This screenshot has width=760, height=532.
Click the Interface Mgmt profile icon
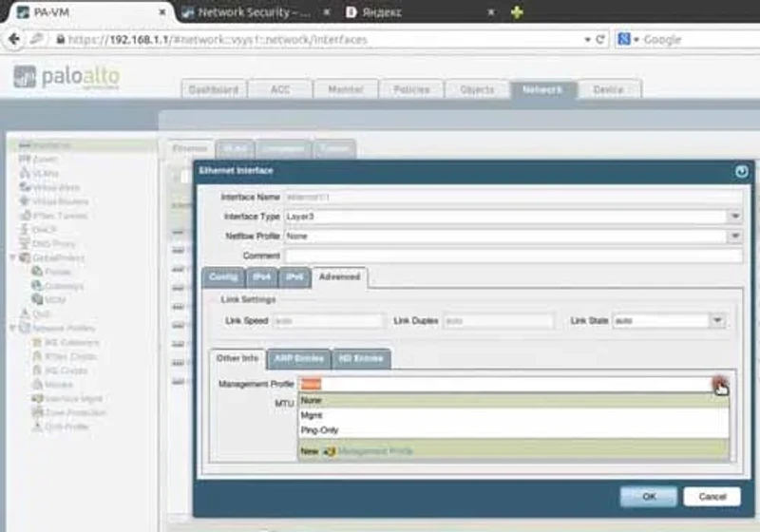37,399
